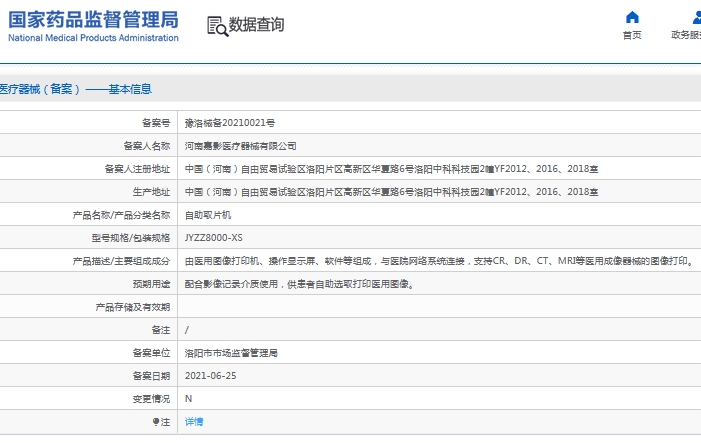Image resolution: width=701 pixels, height=443 pixels.
Task: Click the 详情 link in the 注 row
Action: (x=194, y=422)
